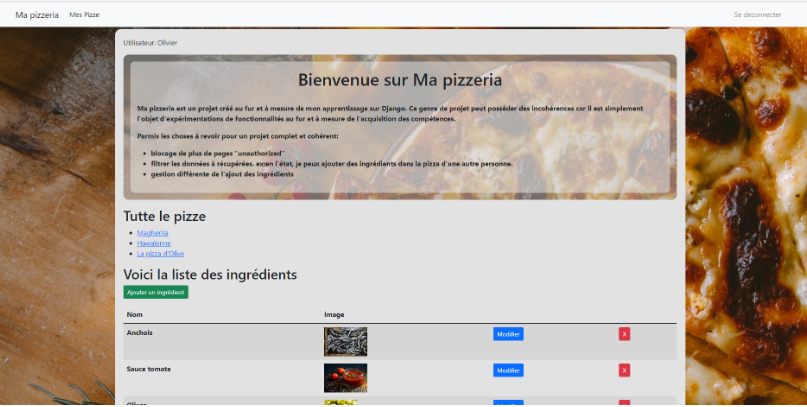Click the Bienvenue sur Ma pizzeria heading
The height and width of the screenshot is (407, 807).
[x=399, y=80]
